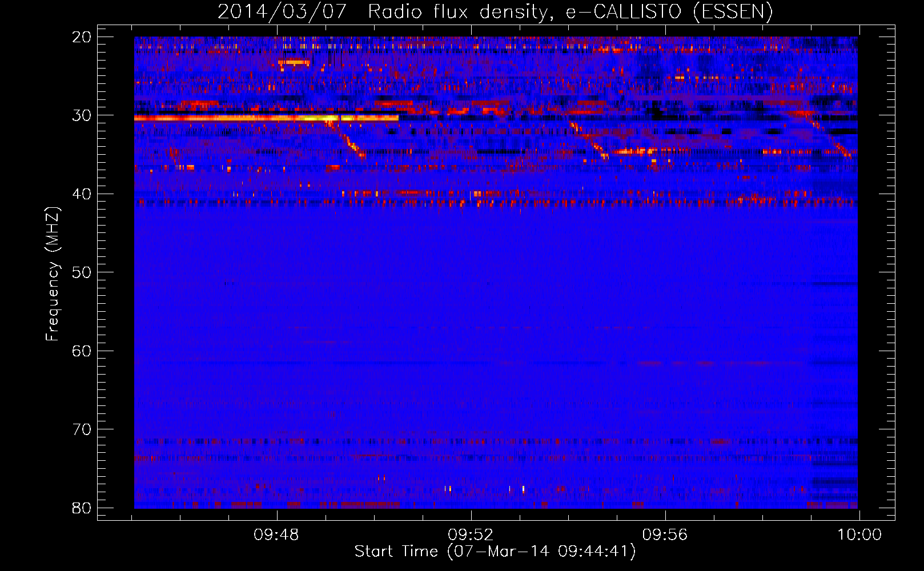Image resolution: width=924 pixels, height=571 pixels.
Task: Click the frequency tick label 30
Action: pos(82,115)
